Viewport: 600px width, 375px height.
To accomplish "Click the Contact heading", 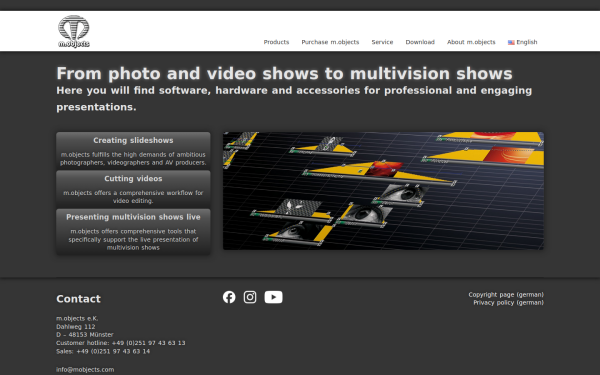I will 78,299.
